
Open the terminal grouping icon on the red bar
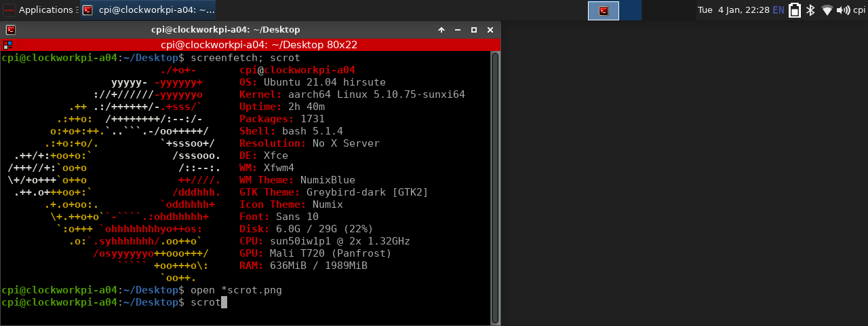7,45
